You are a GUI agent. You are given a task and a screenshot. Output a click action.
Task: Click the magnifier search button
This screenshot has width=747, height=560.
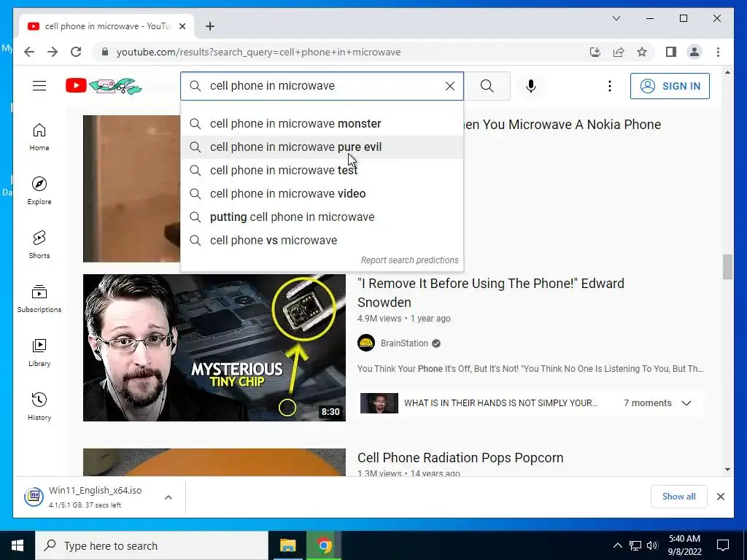point(487,86)
